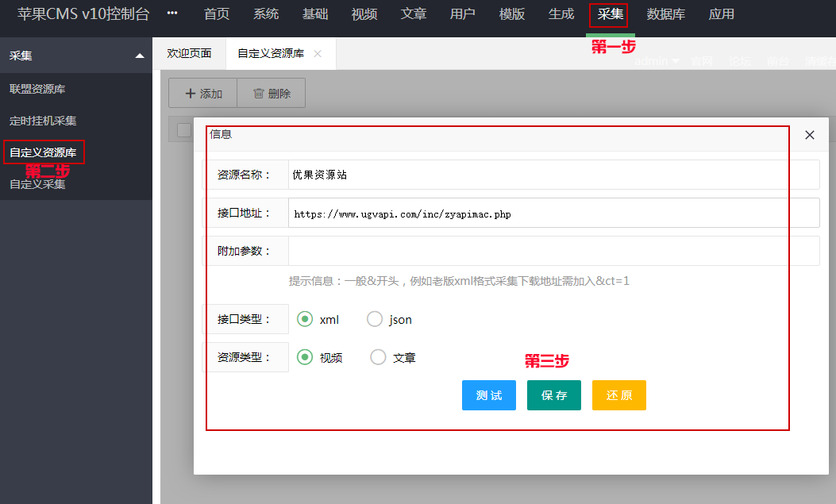The height and width of the screenshot is (504, 836).
Task: Select 视频 resource type radio
Action: [305, 357]
